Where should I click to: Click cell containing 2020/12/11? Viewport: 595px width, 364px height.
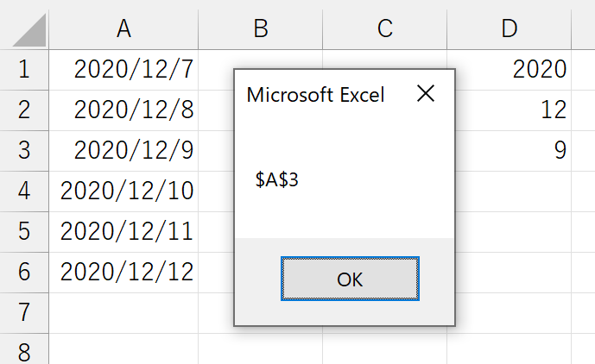123,232
